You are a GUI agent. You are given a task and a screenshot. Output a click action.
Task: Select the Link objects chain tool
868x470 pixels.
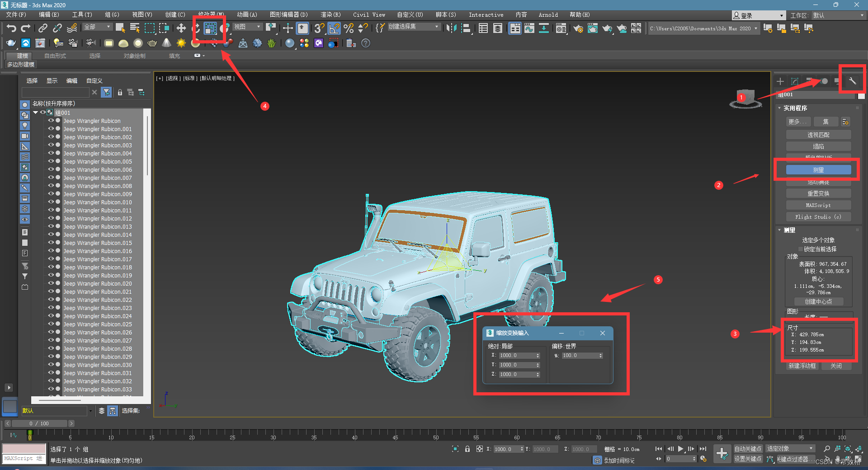[x=42, y=28]
